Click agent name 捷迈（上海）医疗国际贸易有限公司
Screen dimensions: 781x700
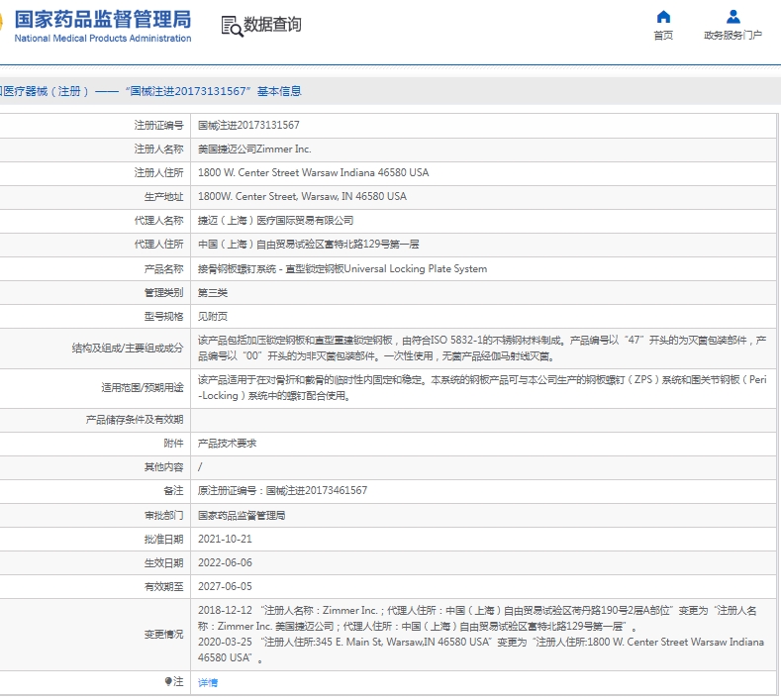pos(275,220)
